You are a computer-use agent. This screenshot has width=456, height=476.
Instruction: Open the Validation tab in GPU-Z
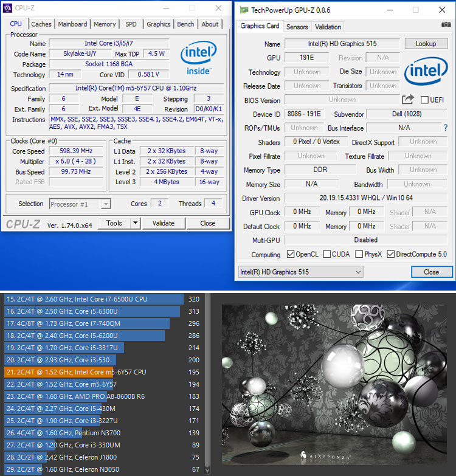point(328,27)
